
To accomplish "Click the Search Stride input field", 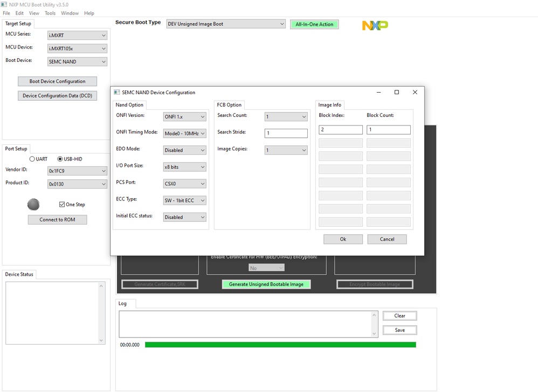I will (286, 134).
